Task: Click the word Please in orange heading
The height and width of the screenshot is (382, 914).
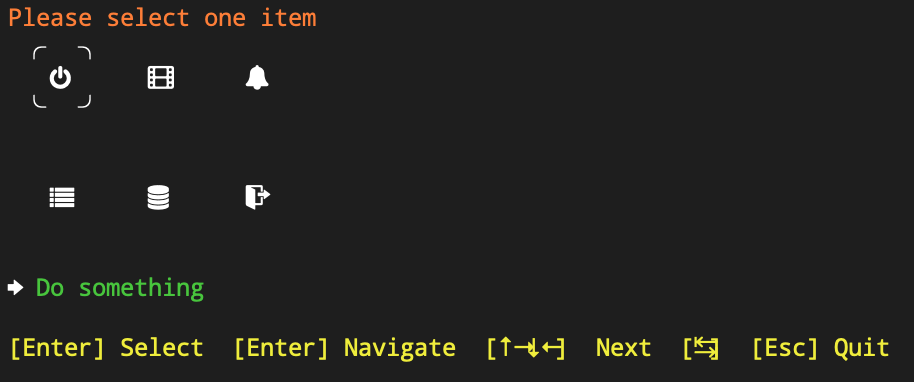Action: 50,18
